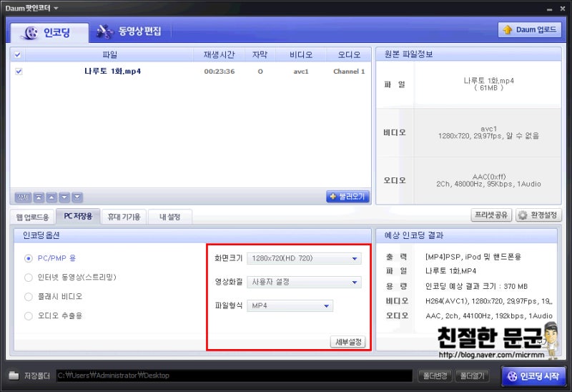Select the 플래시 비디오 radio option
Viewport: 572px width, 392px height.
[28, 297]
